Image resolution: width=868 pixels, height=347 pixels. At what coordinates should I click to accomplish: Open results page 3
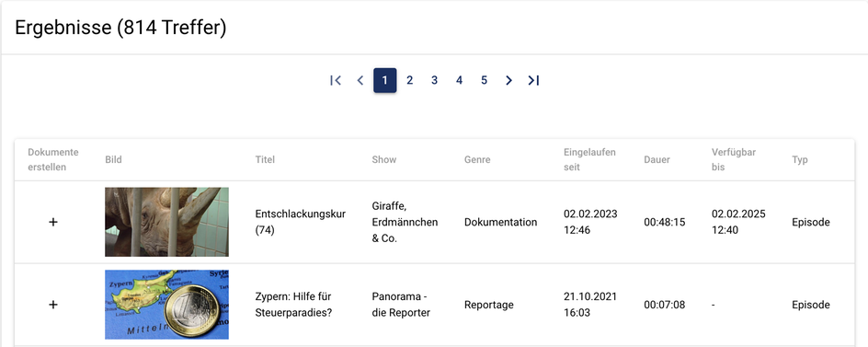point(435,80)
